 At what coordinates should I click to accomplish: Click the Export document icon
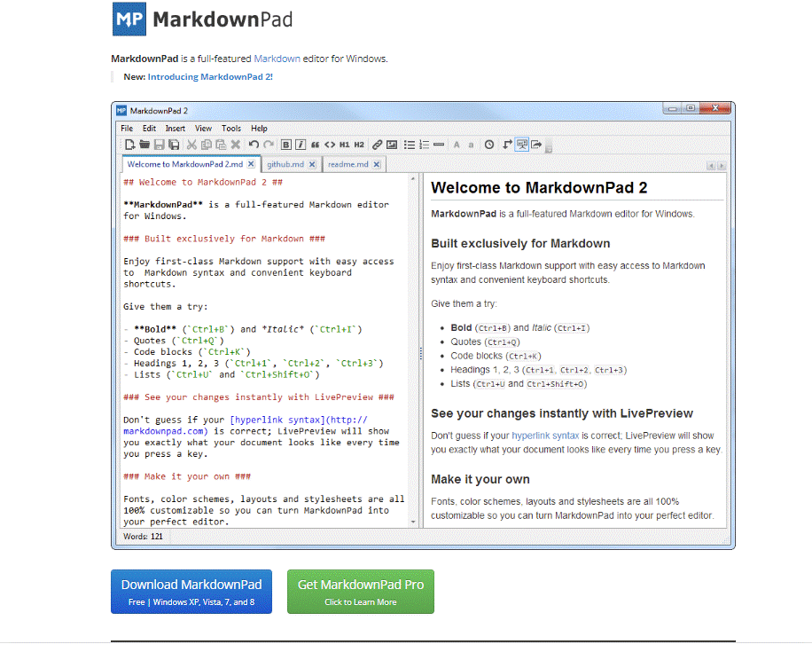click(x=536, y=145)
